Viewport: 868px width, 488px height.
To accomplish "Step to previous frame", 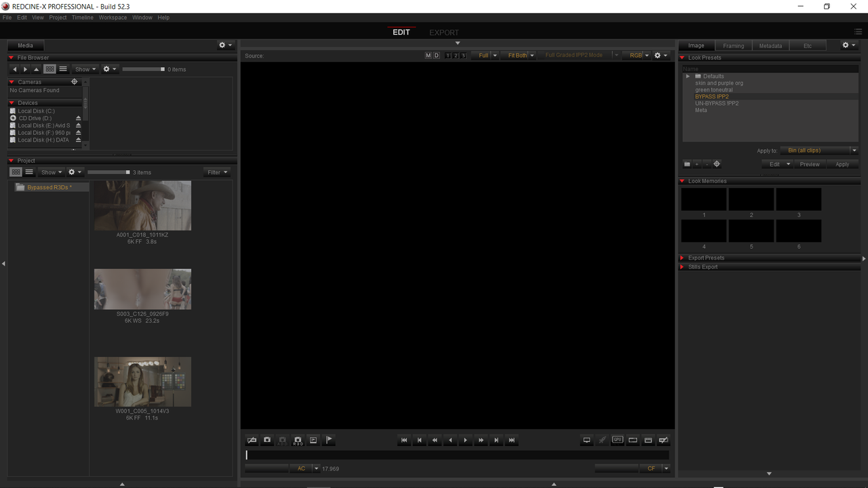I will pos(419,440).
